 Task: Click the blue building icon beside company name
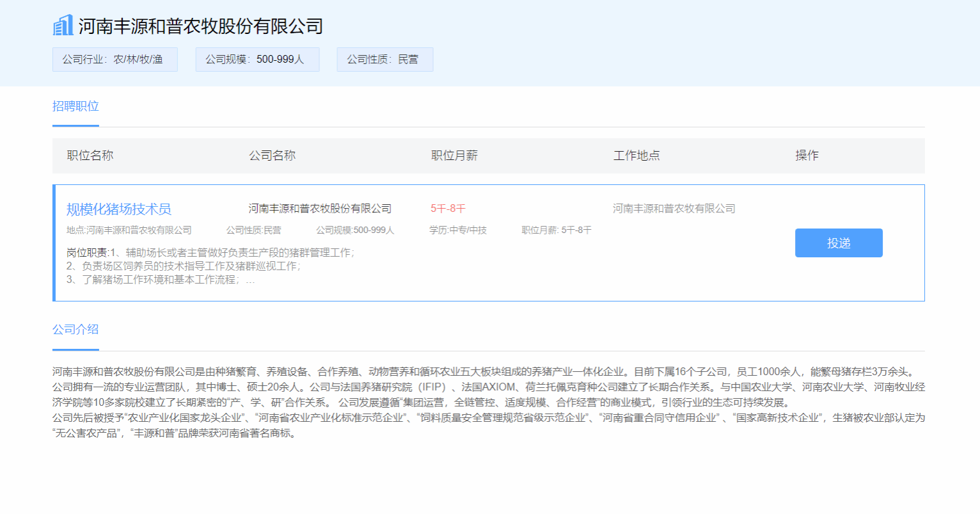point(63,26)
